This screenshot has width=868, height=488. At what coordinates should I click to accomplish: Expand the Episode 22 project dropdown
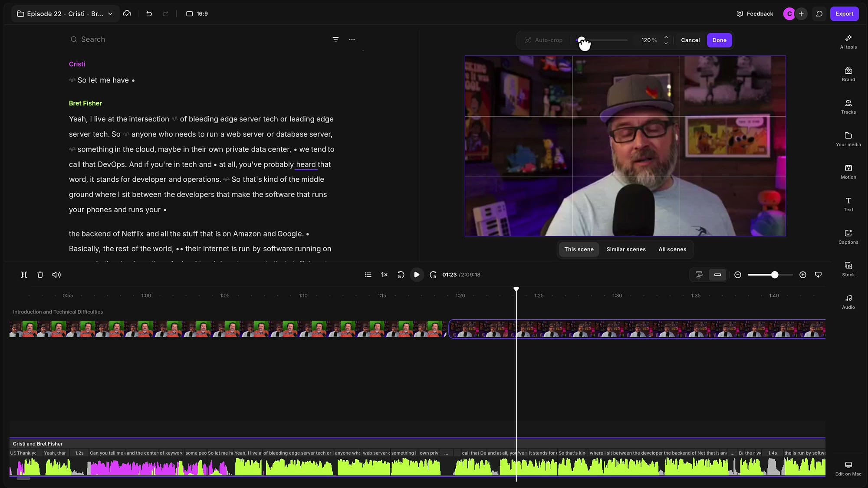tap(65, 13)
